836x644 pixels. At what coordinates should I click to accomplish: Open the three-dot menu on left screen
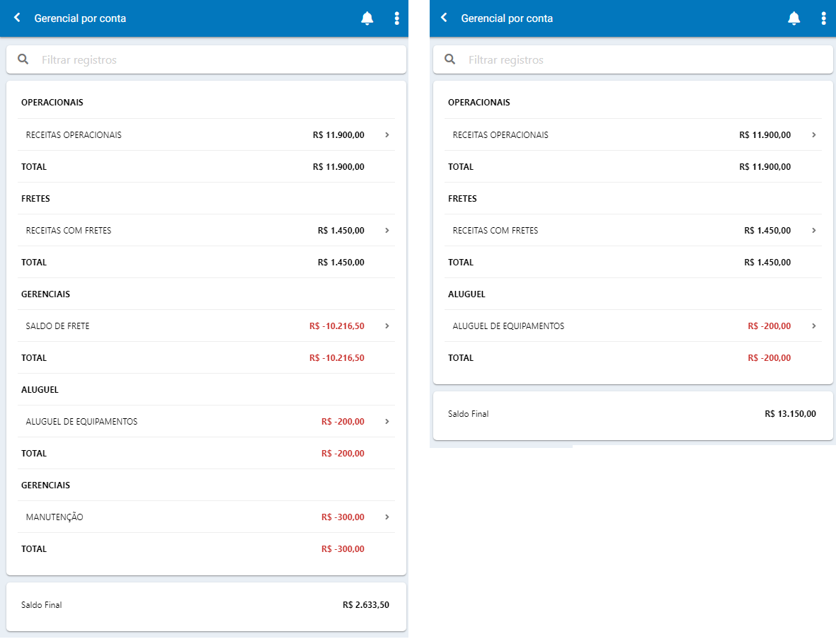396,18
